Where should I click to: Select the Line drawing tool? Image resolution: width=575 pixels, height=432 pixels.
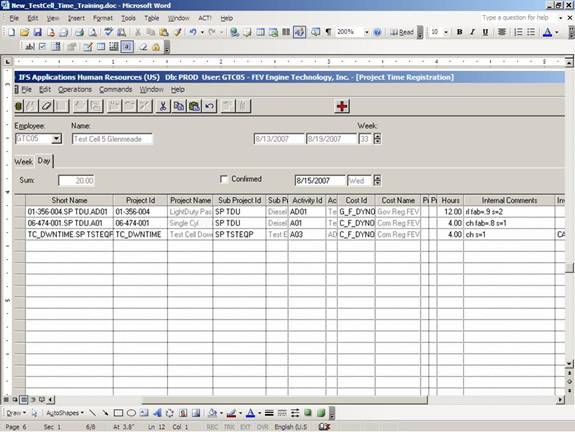click(x=92, y=413)
